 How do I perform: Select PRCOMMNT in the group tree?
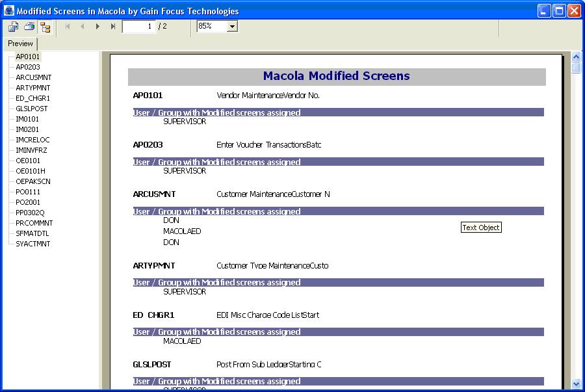(x=34, y=223)
